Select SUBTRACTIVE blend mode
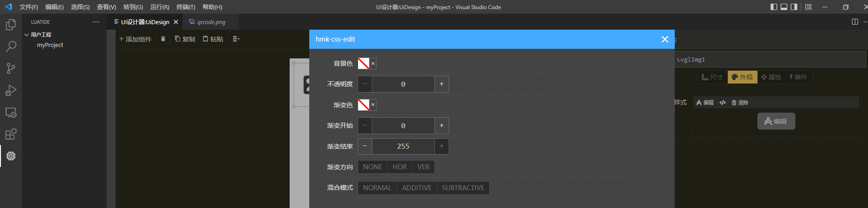 463,188
